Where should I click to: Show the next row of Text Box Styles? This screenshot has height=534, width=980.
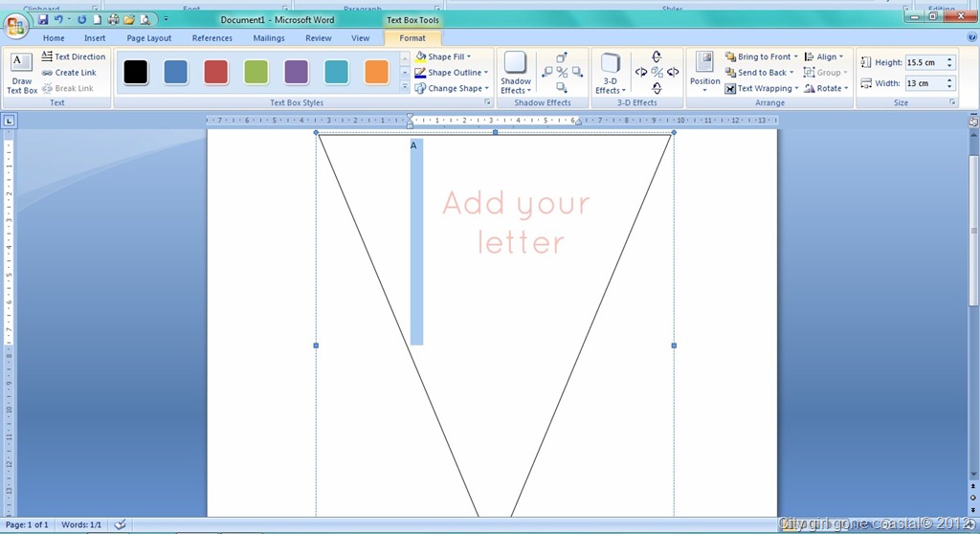coord(405,73)
